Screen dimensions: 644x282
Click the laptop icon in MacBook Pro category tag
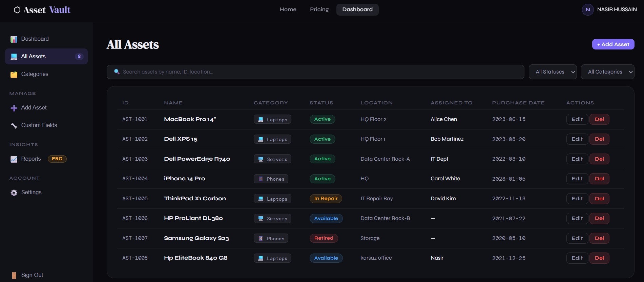pos(261,120)
